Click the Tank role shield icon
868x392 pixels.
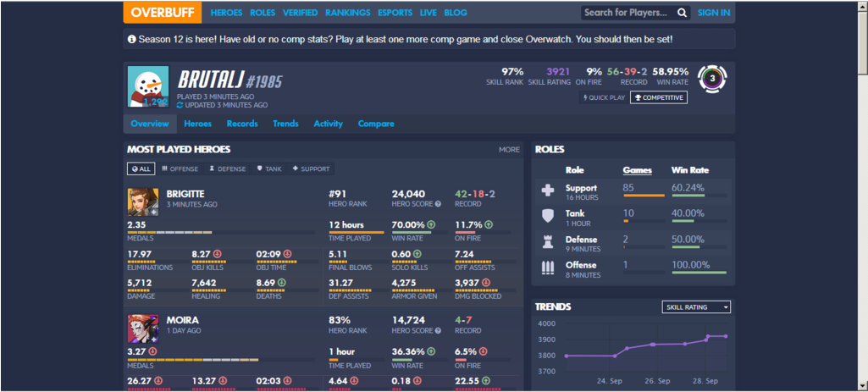click(x=548, y=217)
